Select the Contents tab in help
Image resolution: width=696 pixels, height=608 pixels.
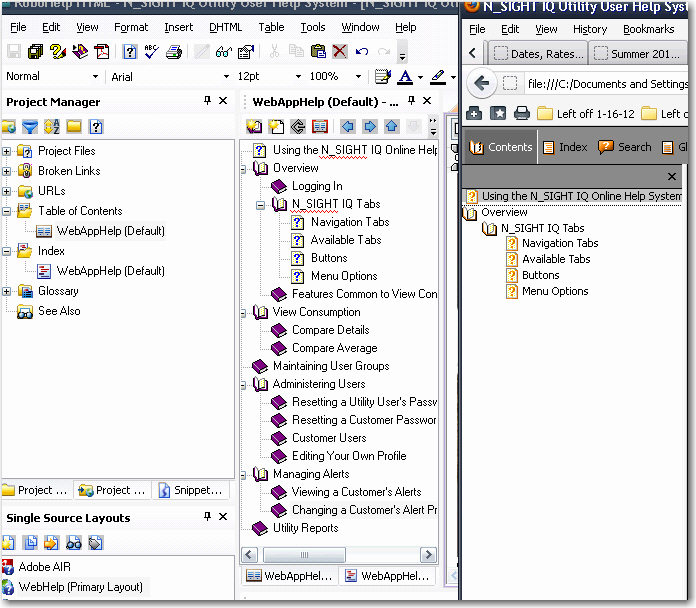click(501, 147)
